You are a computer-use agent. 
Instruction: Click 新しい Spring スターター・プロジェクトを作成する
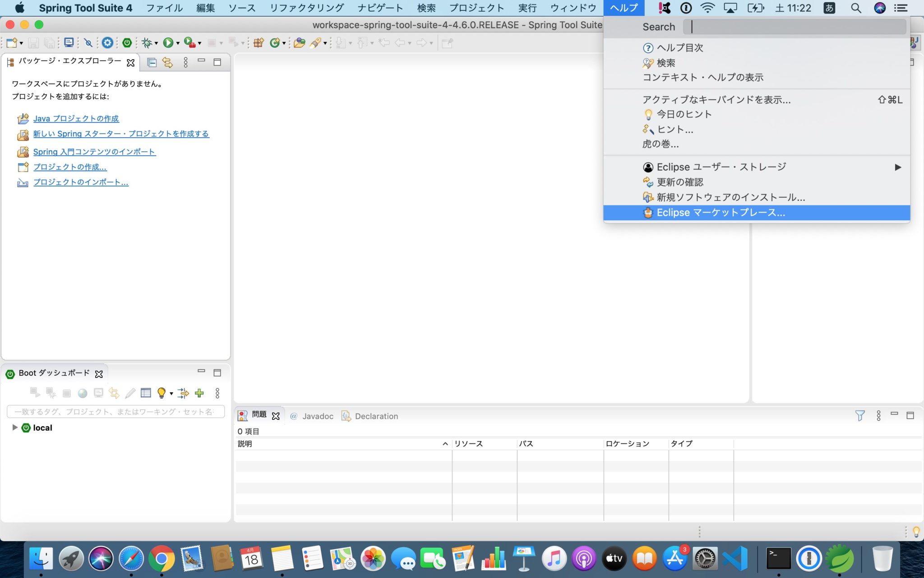pyautogui.click(x=121, y=134)
